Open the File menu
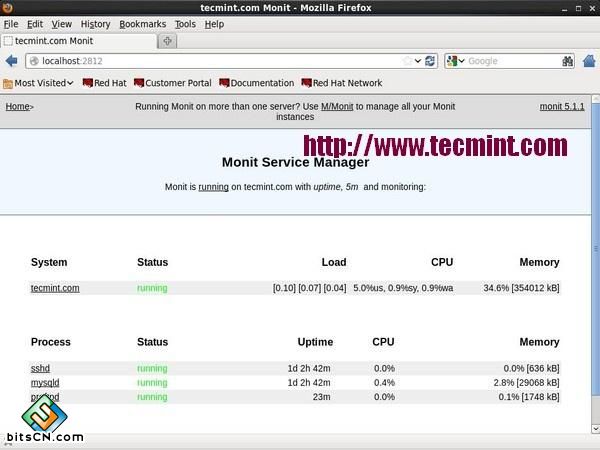 click(11, 24)
